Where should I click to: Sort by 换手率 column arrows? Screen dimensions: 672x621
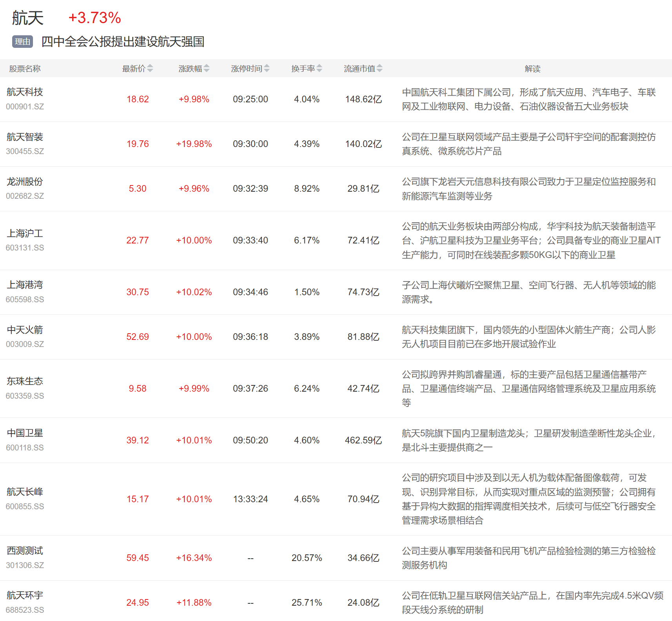319,69
